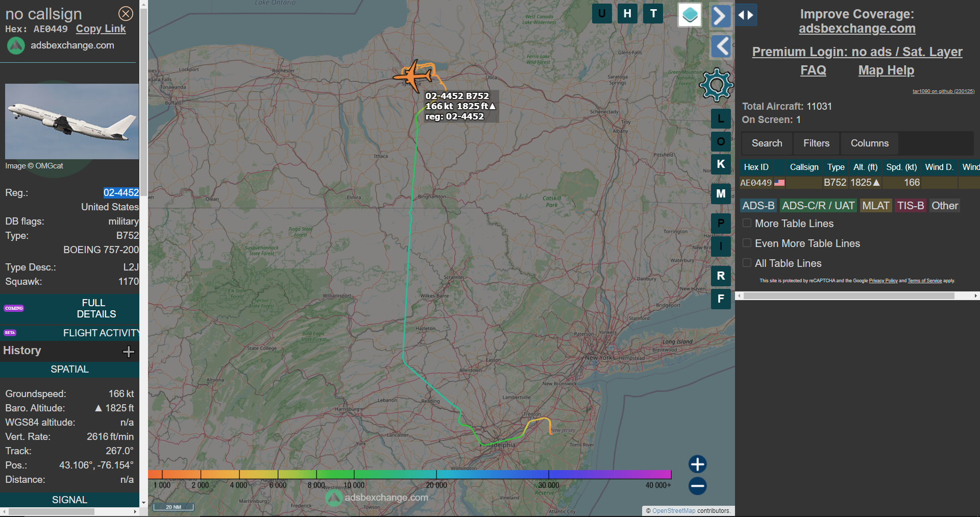Open adsbexchange.com Improve Coverage link
This screenshot has width=980, height=517.
tap(857, 29)
